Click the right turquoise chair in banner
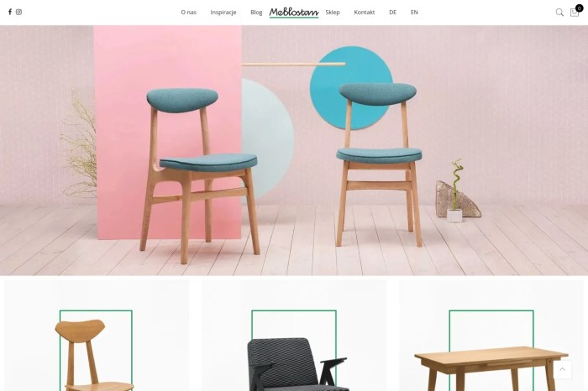588x391 pixels. click(379, 164)
